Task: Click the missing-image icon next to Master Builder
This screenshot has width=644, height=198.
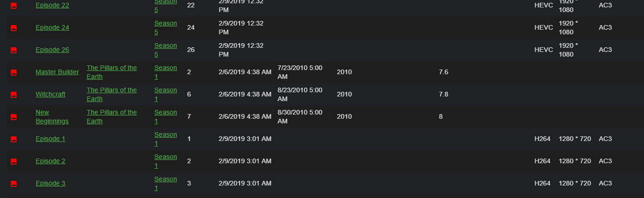Action: click(13, 72)
